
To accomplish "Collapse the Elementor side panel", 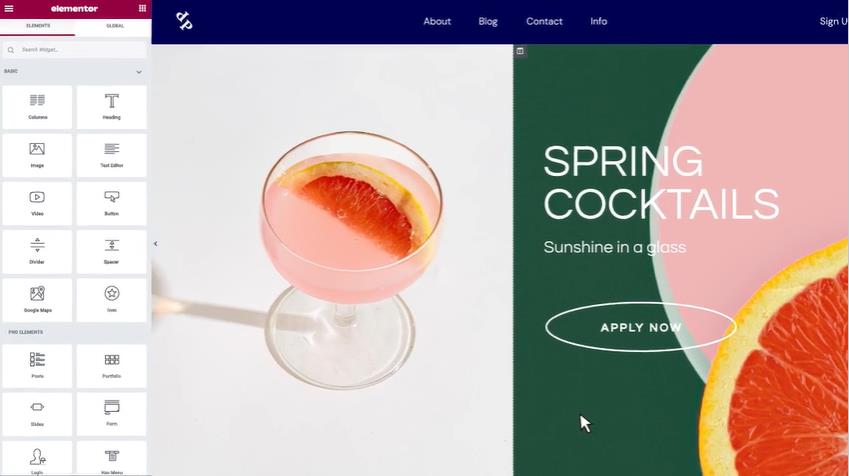I will click(x=155, y=244).
